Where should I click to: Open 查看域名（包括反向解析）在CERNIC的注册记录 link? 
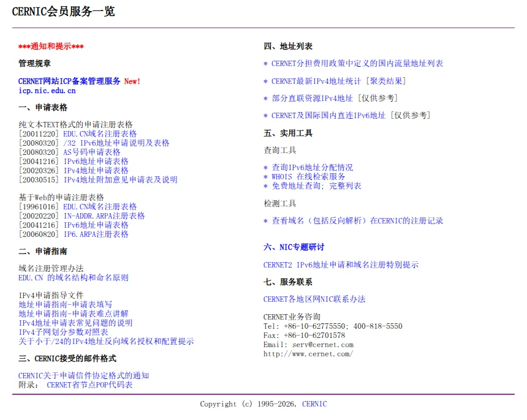tap(357, 220)
